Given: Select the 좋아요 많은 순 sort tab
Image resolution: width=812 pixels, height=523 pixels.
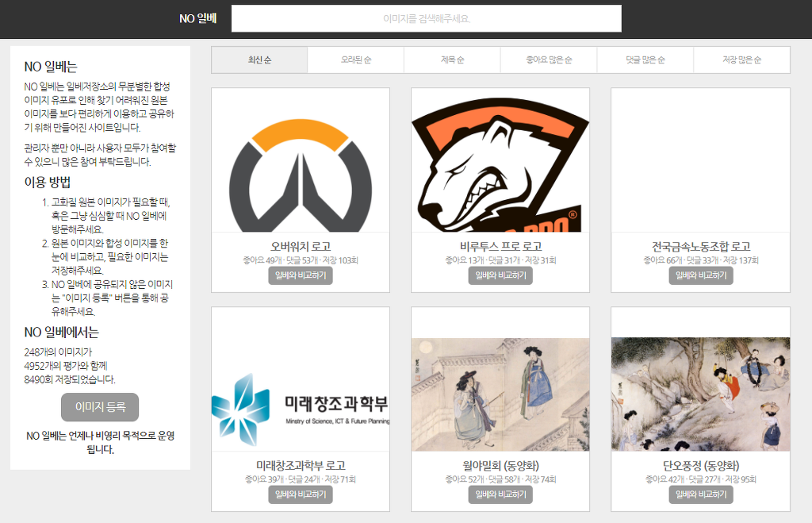Looking at the screenshot, I should [549, 60].
